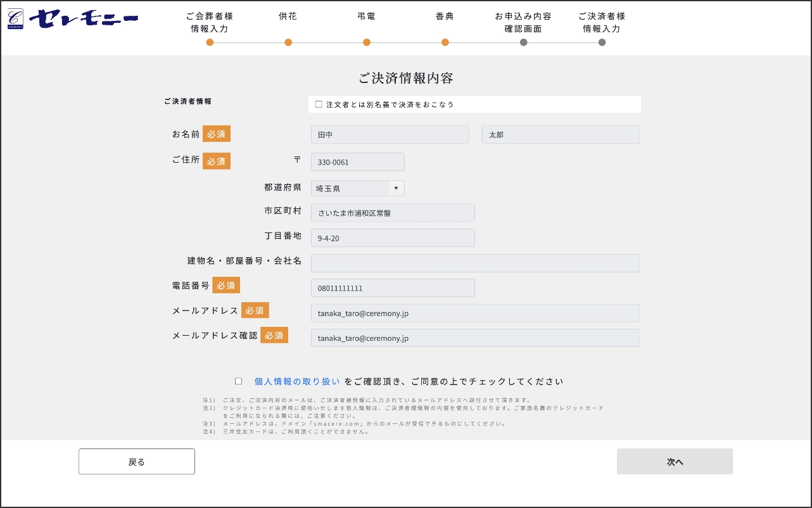Click the ご決済者様情報入力 step dot
The height and width of the screenshot is (508, 812).
point(602,42)
